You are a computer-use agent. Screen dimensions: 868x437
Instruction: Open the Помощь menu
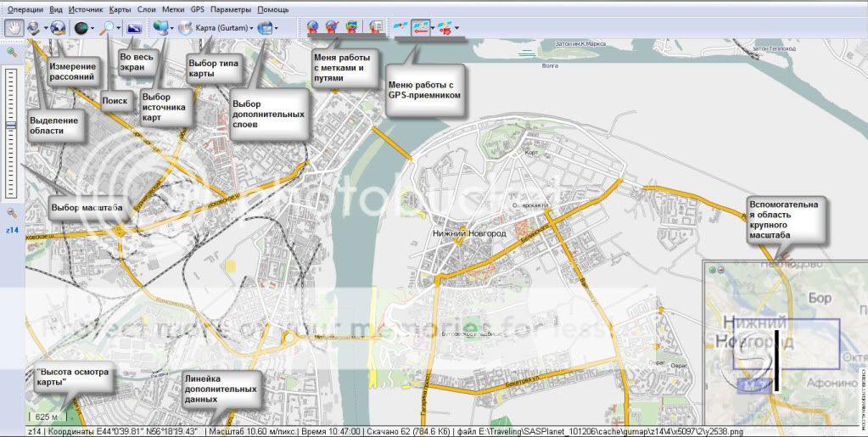[x=273, y=10]
